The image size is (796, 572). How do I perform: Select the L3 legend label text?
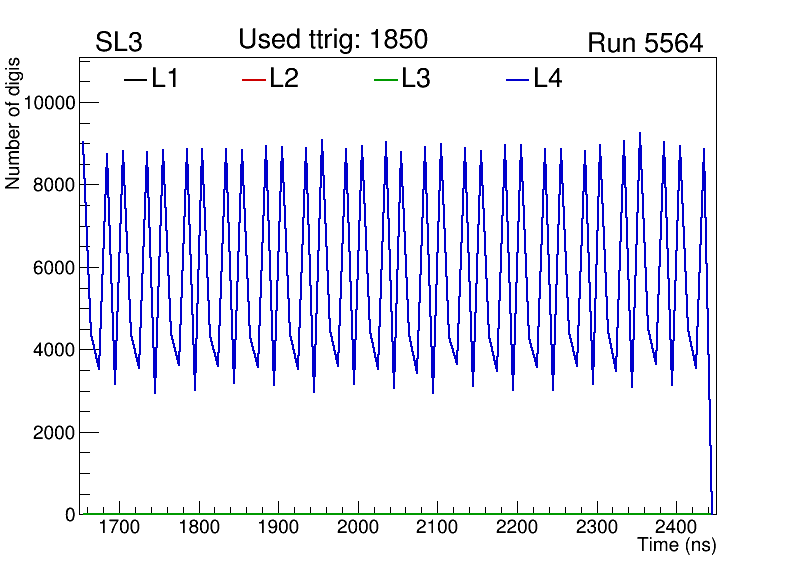coord(416,79)
